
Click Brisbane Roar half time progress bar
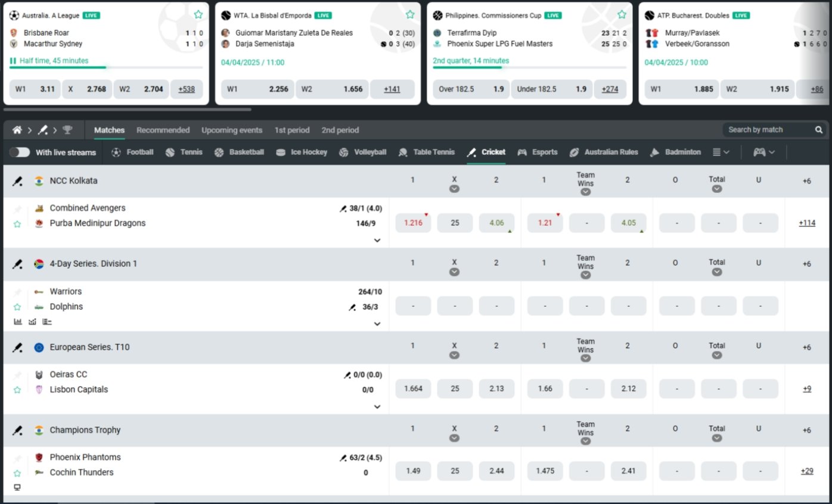pos(106,67)
